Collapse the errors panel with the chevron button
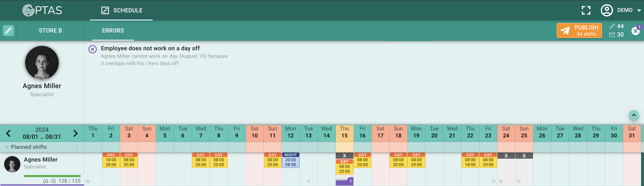Image resolution: width=644 pixels, height=186 pixels. (x=634, y=115)
